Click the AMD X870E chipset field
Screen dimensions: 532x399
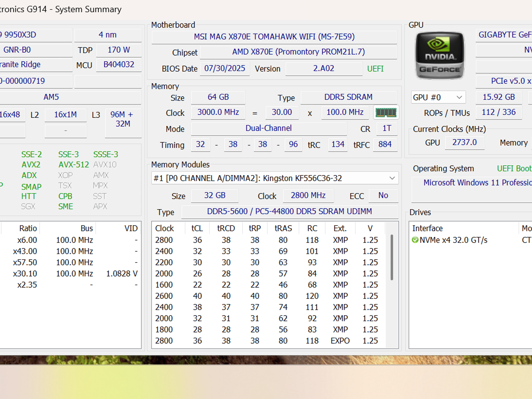[x=298, y=52]
